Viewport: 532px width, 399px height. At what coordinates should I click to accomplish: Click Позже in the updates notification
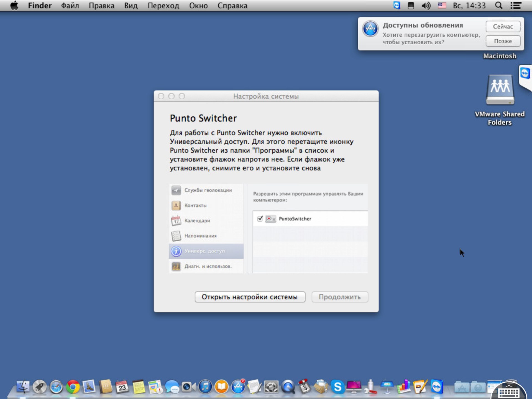pos(503,41)
